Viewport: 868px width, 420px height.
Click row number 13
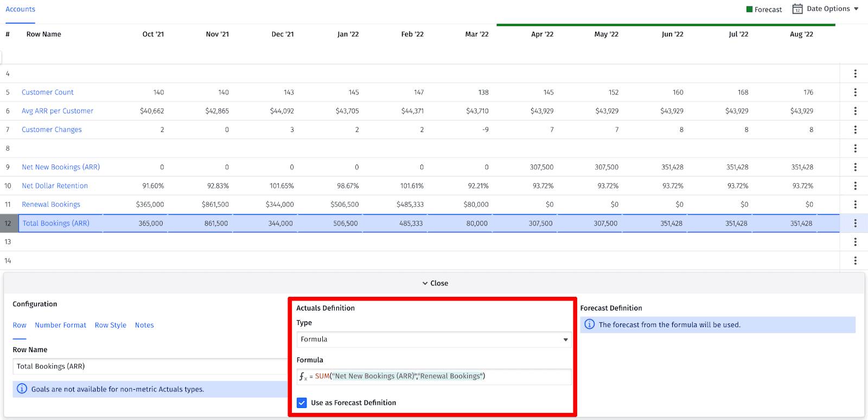click(x=8, y=242)
